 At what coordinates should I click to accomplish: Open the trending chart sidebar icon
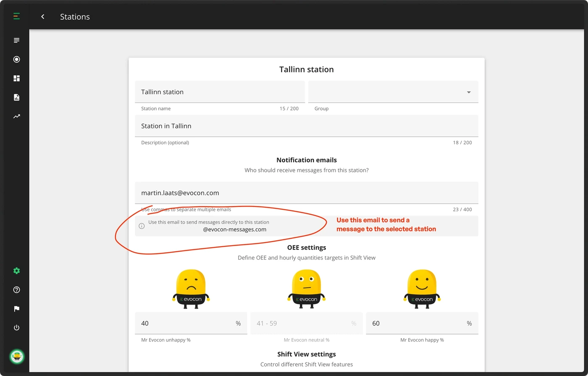coord(16,116)
